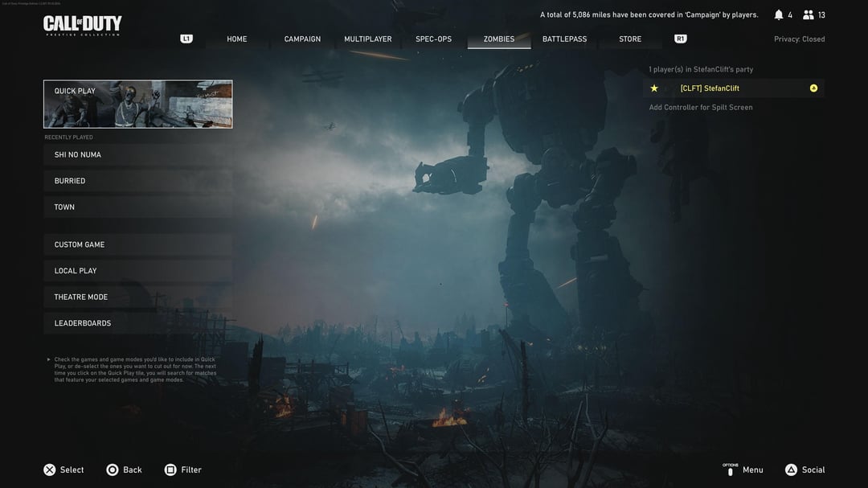Switch to the Spec-Ops tab
Viewport: 868px width, 488px height.
click(x=433, y=39)
